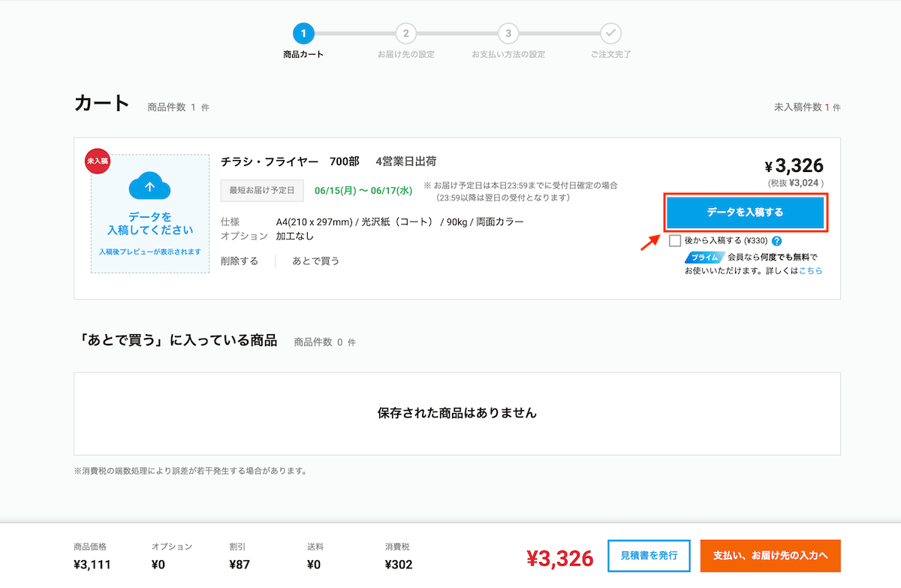Click step 3 circle お支払い方法の設定
The width and height of the screenshot is (901, 588).
(508, 33)
